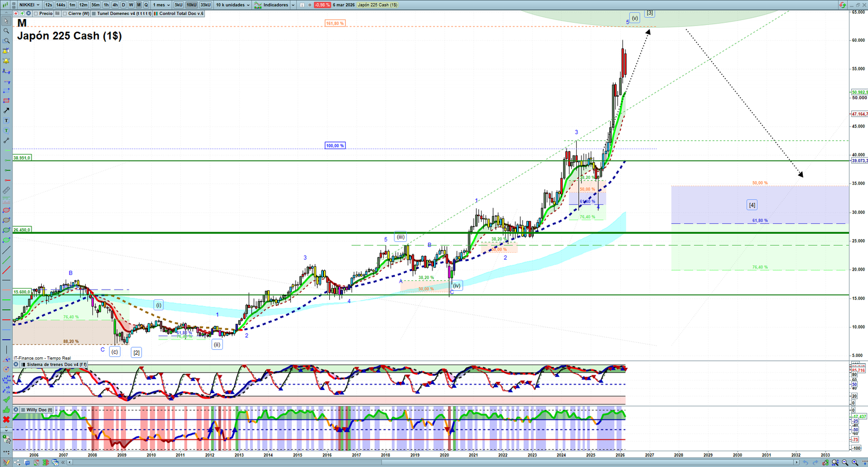Switch to the 4h timeframe
The image size is (868, 467).
[x=115, y=5]
